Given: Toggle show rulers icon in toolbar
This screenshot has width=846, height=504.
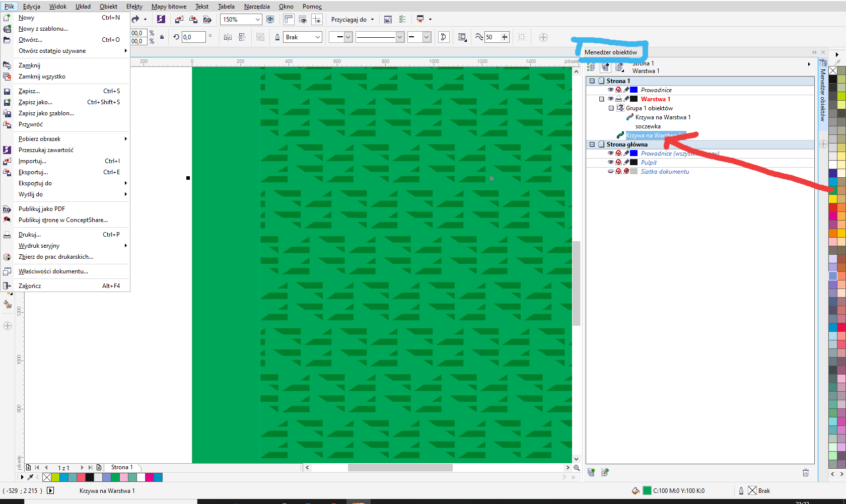Looking at the screenshot, I should pos(289,20).
